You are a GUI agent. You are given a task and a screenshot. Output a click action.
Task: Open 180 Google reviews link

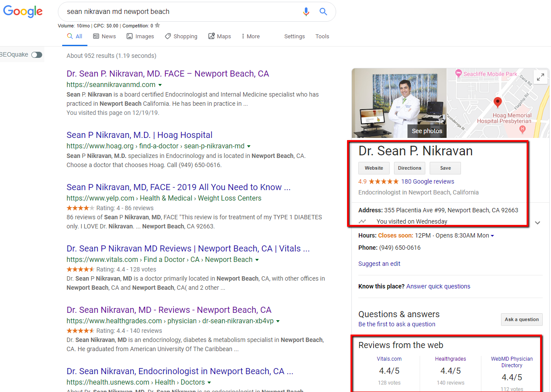[427, 181]
